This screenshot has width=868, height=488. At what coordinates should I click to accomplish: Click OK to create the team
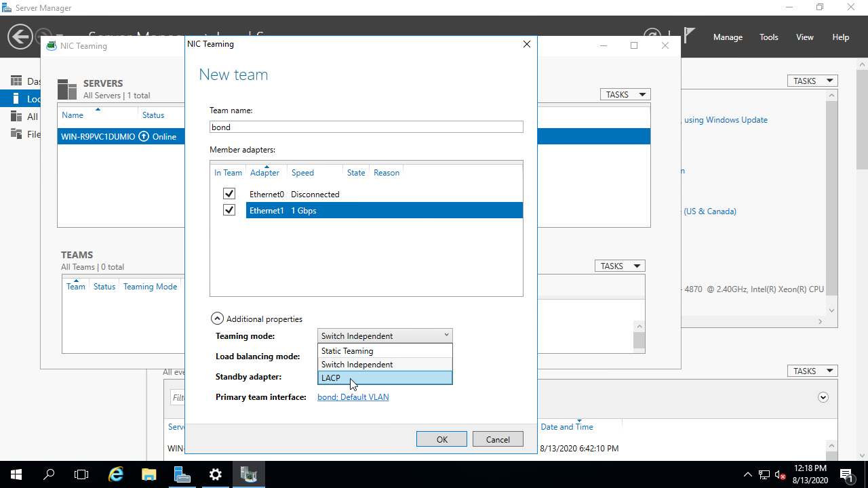[x=441, y=439]
